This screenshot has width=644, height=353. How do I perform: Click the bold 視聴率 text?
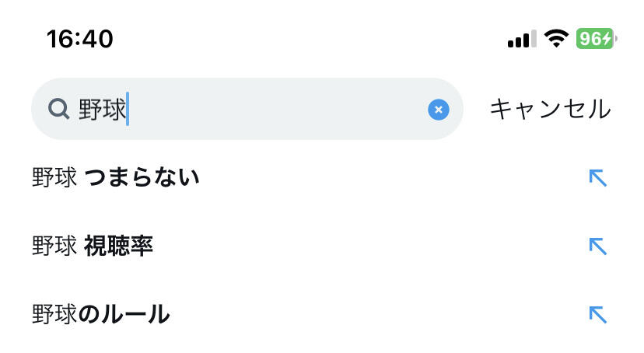pyautogui.click(x=118, y=246)
